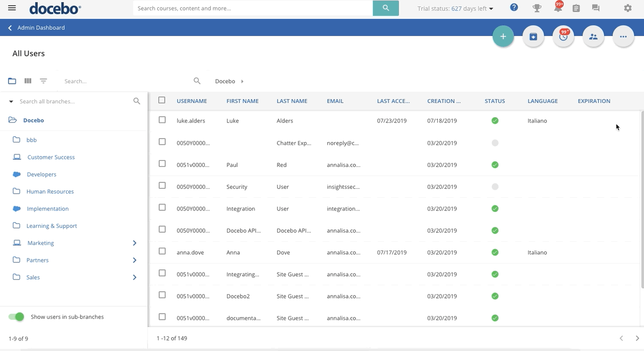The width and height of the screenshot is (644, 351).
Task: Open the hamburger main menu
Action: coord(12,8)
